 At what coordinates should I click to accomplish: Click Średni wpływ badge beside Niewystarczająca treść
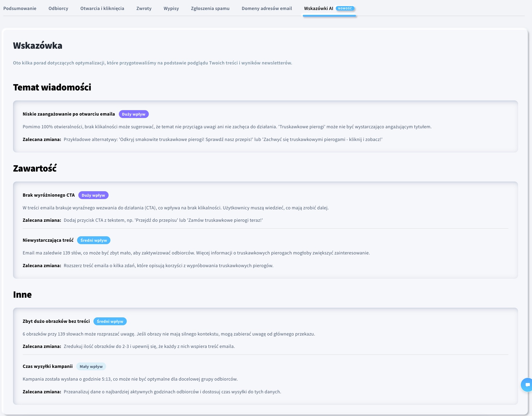pos(94,240)
